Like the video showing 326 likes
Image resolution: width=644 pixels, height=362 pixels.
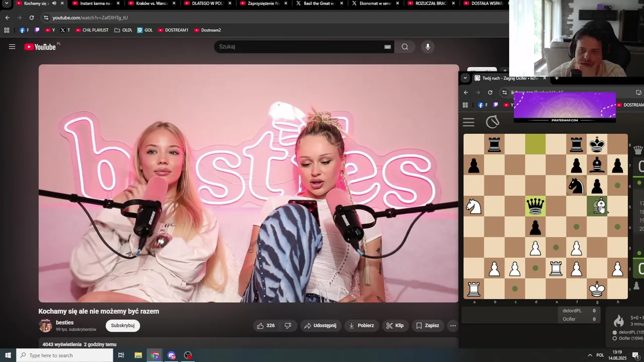(266, 326)
